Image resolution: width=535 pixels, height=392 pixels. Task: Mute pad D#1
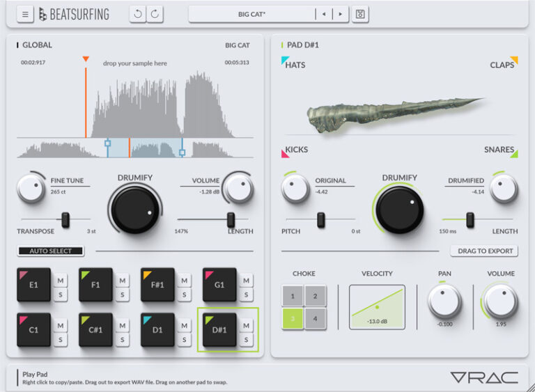246,326
